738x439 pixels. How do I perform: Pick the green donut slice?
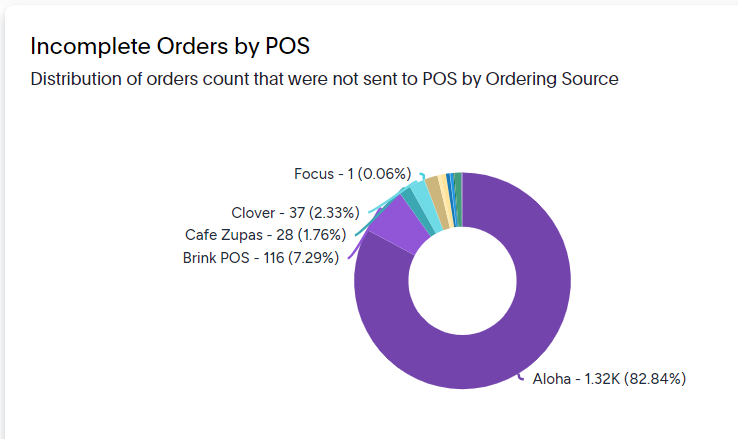(458, 199)
